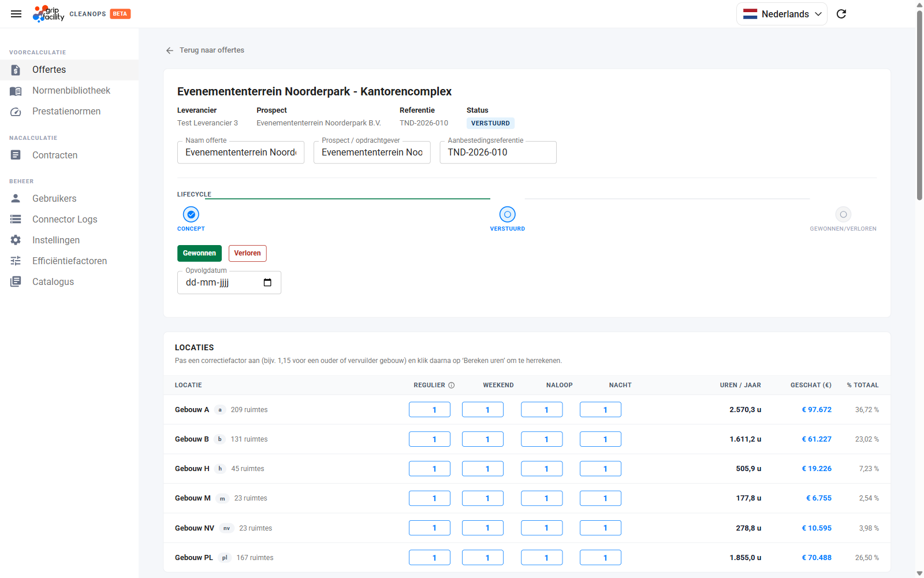Click the Efficiëntiefactoren sliders icon
The height and width of the screenshot is (578, 924).
(x=16, y=261)
